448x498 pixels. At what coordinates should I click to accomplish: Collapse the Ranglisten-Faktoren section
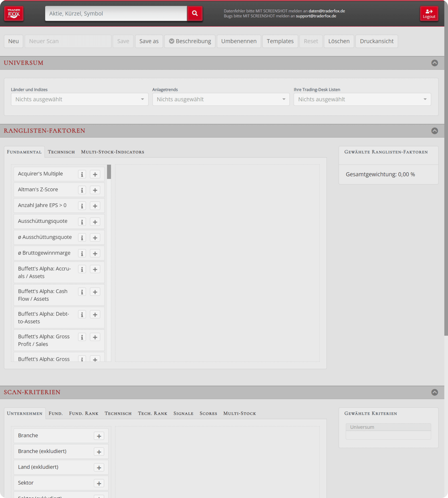click(x=434, y=131)
